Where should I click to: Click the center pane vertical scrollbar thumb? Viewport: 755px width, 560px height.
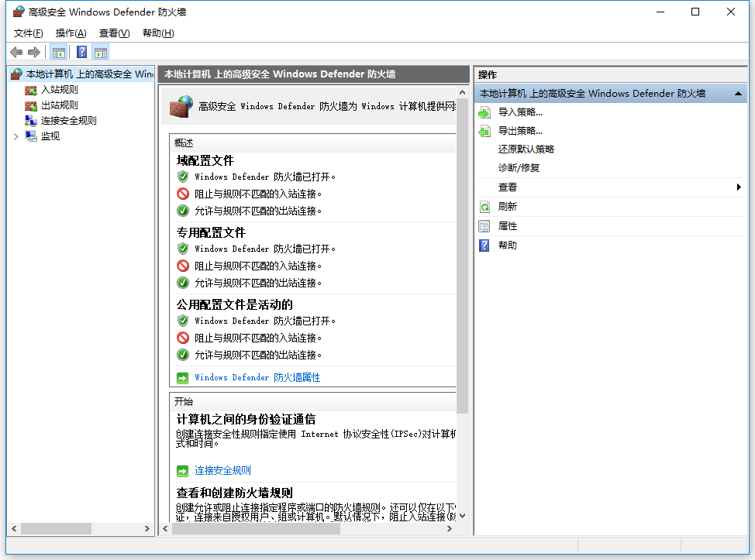(462, 256)
